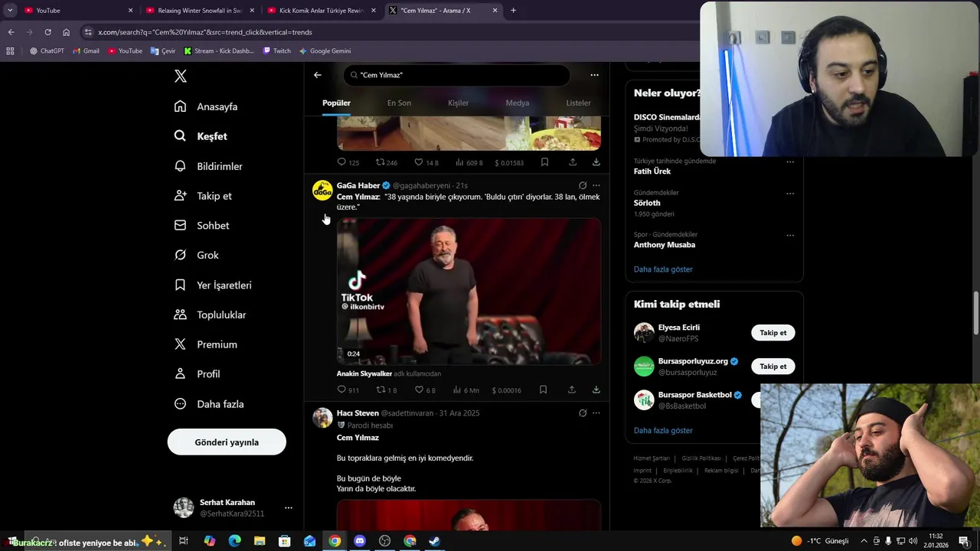Open Keşfet explore section
Viewport: 980px width, 551px height.
pos(201,136)
